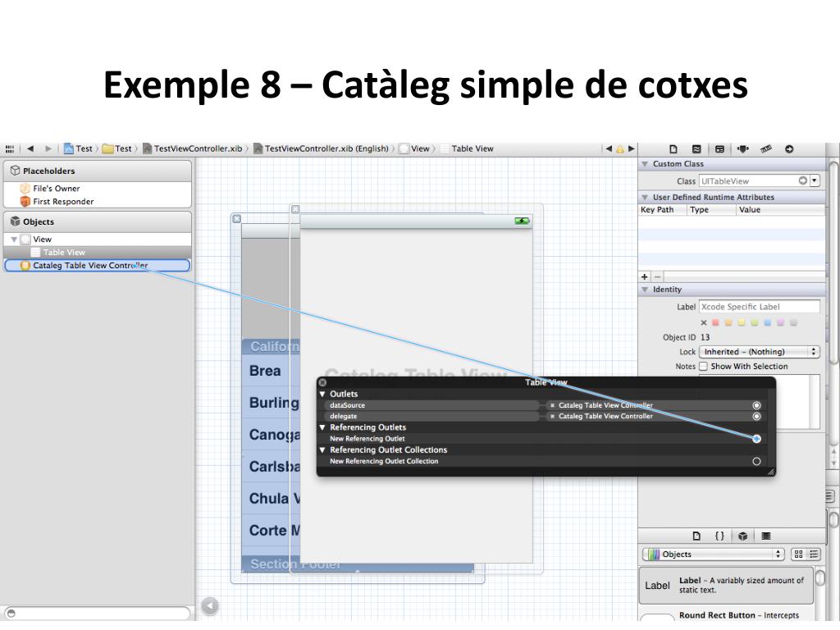Open the Class combo box dropdown
Viewport: 840px width, 630px height.
[x=815, y=180]
